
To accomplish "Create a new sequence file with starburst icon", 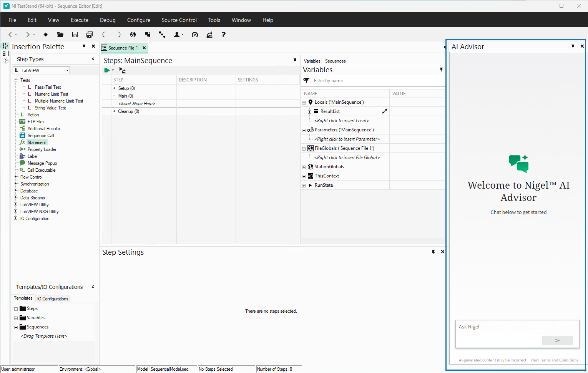I will point(46,35).
